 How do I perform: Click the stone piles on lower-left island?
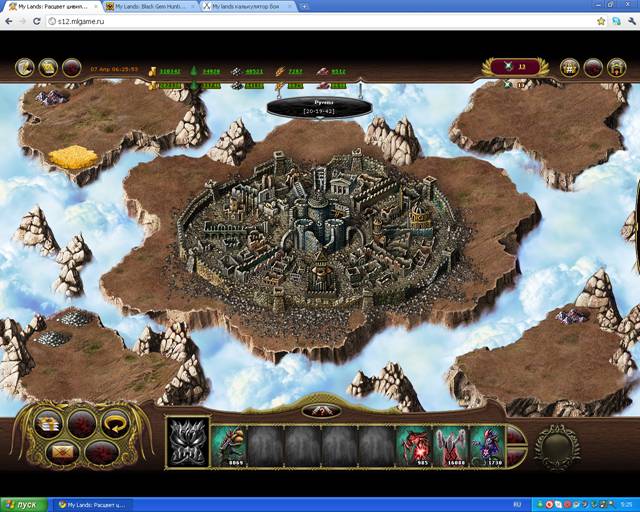point(63,329)
